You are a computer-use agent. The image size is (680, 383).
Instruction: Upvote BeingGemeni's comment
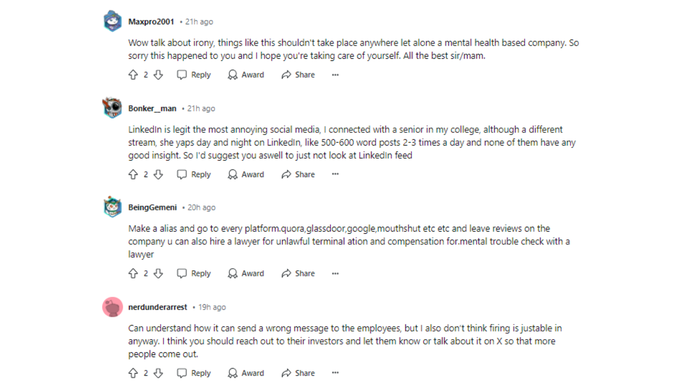pyautogui.click(x=133, y=273)
